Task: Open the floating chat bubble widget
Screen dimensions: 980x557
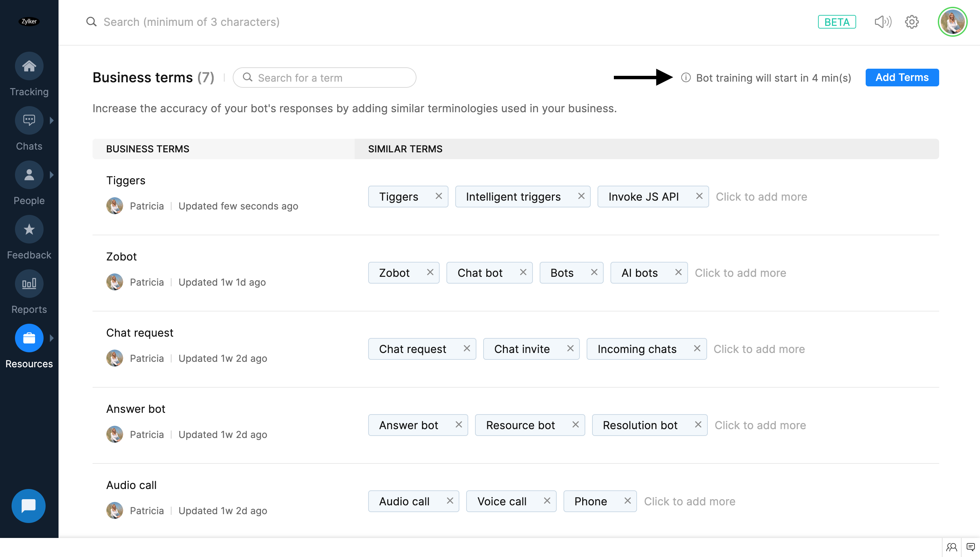Action: (x=28, y=506)
